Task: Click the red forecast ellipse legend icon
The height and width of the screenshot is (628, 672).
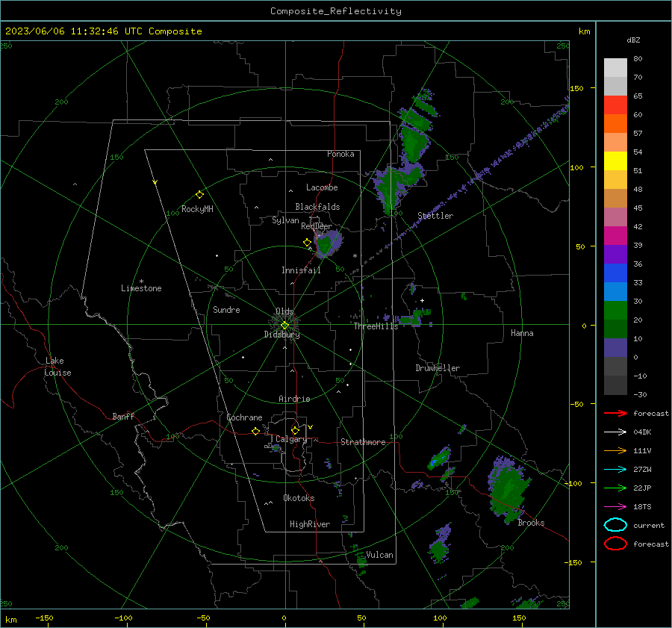Action: coord(615,544)
